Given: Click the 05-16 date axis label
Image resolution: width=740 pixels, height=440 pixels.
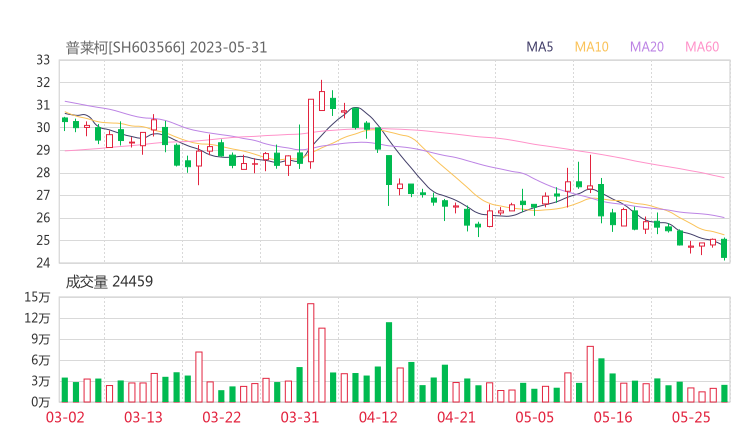Looking at the screenshot, I should [x=613, y=417].
